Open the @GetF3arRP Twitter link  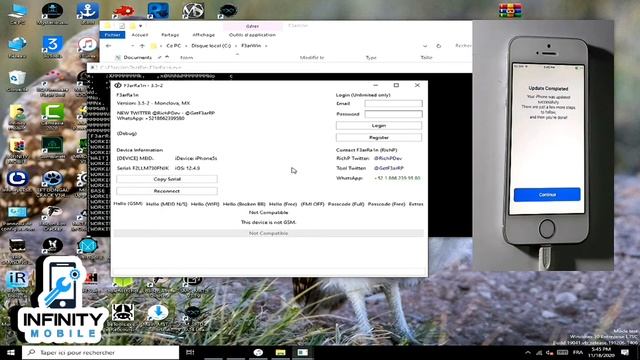[x=389, y=168]
